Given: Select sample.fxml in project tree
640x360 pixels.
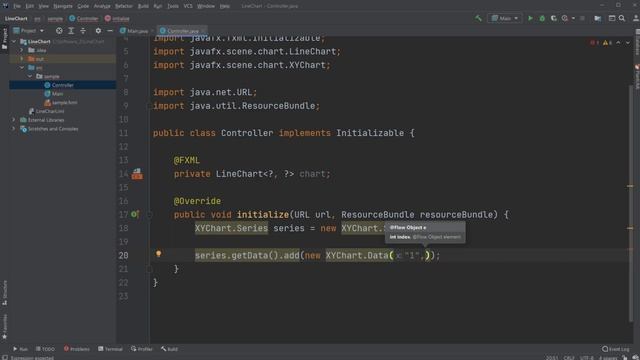Looking at the screenshot, I should [64, 102].
